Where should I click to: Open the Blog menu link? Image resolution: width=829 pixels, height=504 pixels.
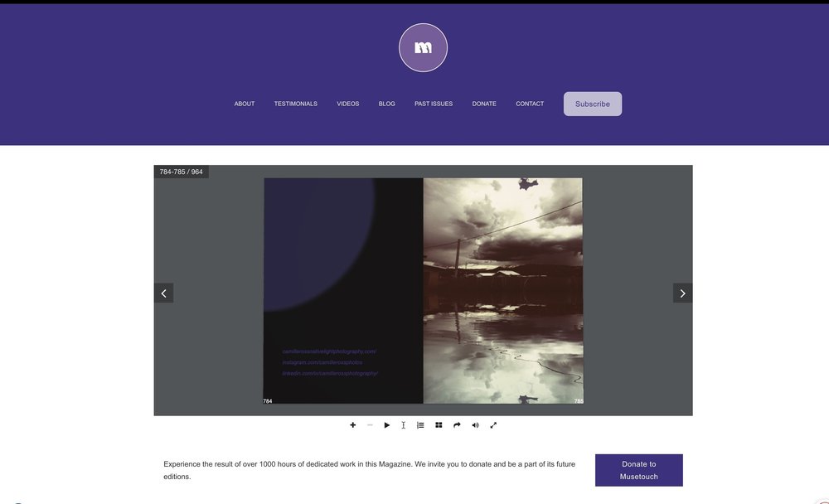point(387,104)
